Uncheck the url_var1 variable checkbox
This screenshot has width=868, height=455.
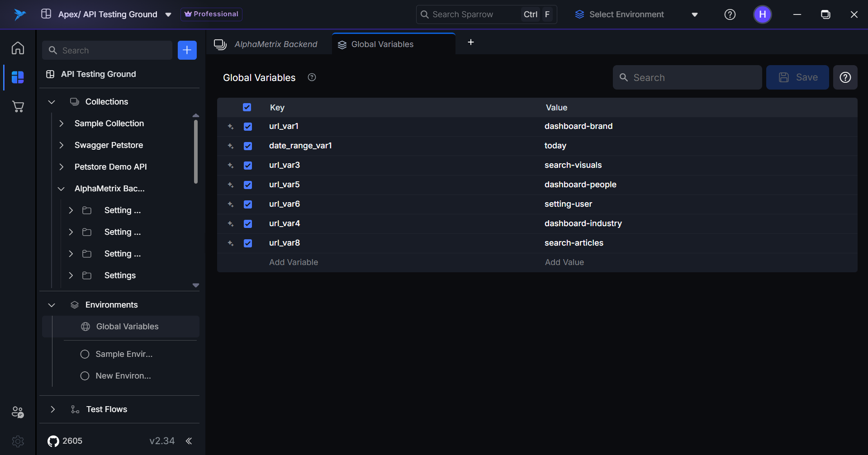click(248, 127)
